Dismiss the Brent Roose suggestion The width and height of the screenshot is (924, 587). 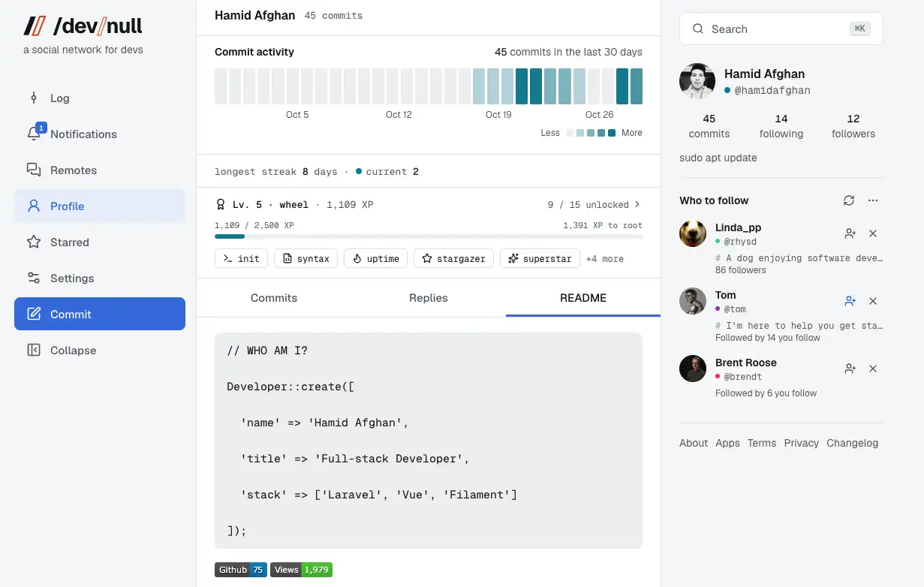873,369
